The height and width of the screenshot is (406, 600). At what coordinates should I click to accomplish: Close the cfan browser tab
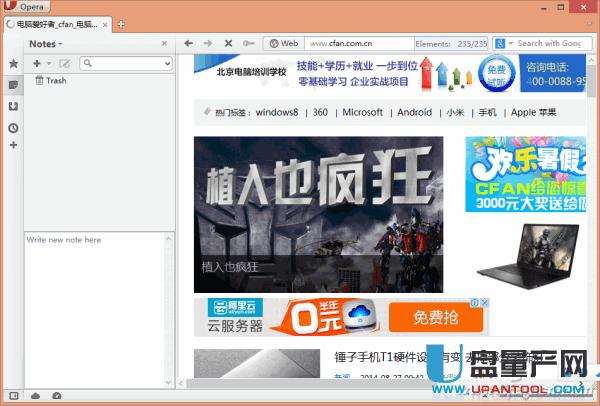[105, 25]
